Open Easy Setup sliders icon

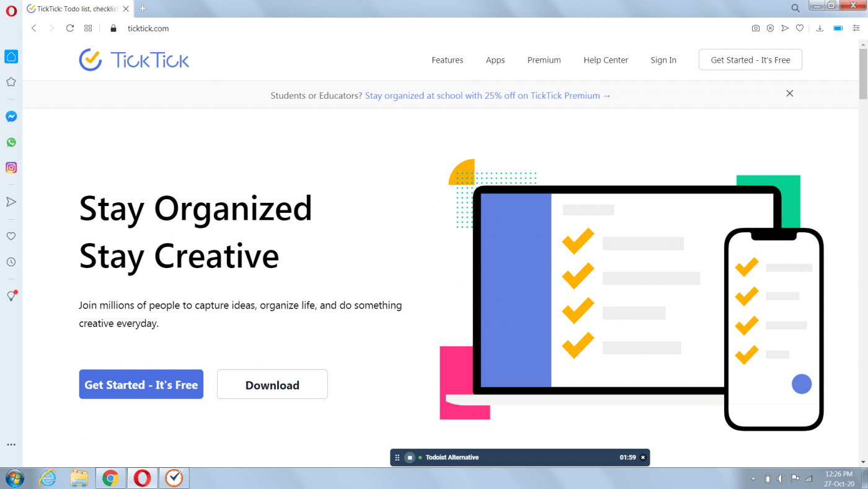click(x=856, y=29)
